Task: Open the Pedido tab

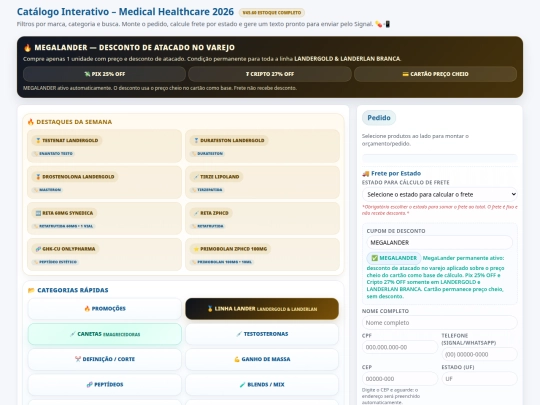Action: 379,118
